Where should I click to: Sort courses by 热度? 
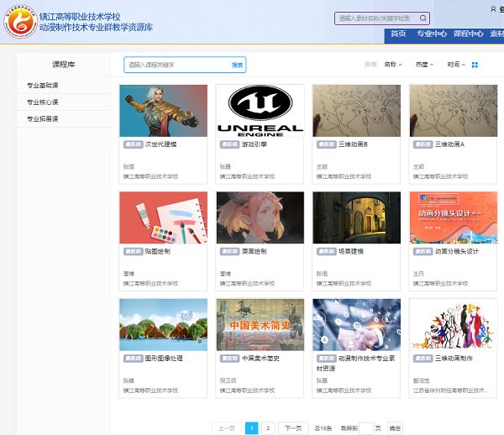[x=424, y=65]
